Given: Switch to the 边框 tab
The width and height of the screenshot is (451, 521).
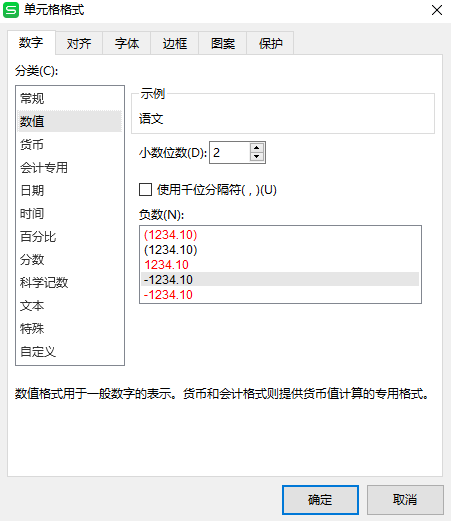Looking at the screenshot, I should click(175, 43).
